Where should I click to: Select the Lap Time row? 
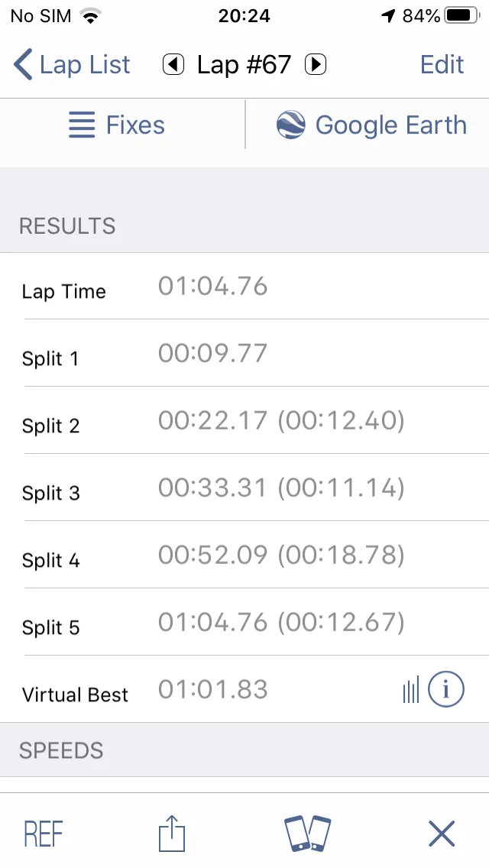click(x=244, y=287)
